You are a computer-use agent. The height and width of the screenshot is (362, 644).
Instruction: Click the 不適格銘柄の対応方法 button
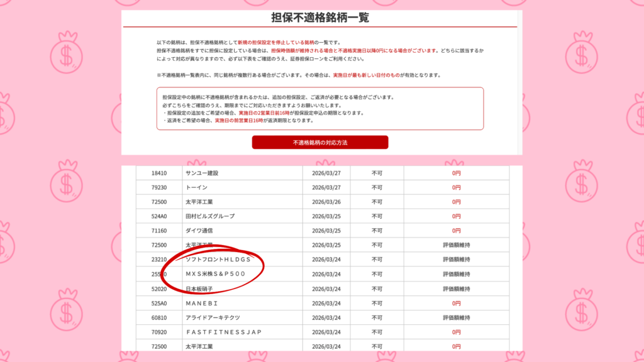tap(320, 143)
